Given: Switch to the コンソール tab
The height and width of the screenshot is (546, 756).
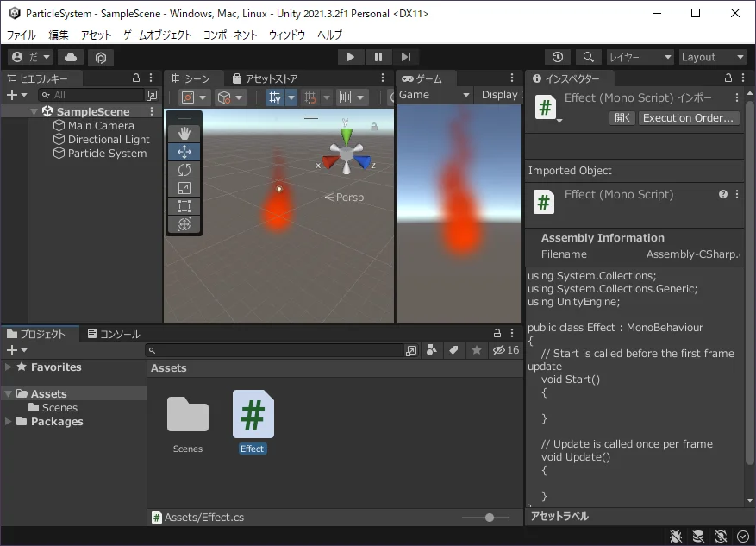Looking at the screenshot, I should click(114, 334).
